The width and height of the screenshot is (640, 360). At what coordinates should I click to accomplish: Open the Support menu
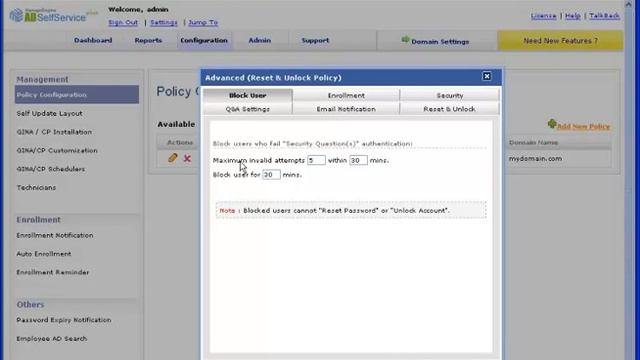pyautogui.click(x=315, y=40)
